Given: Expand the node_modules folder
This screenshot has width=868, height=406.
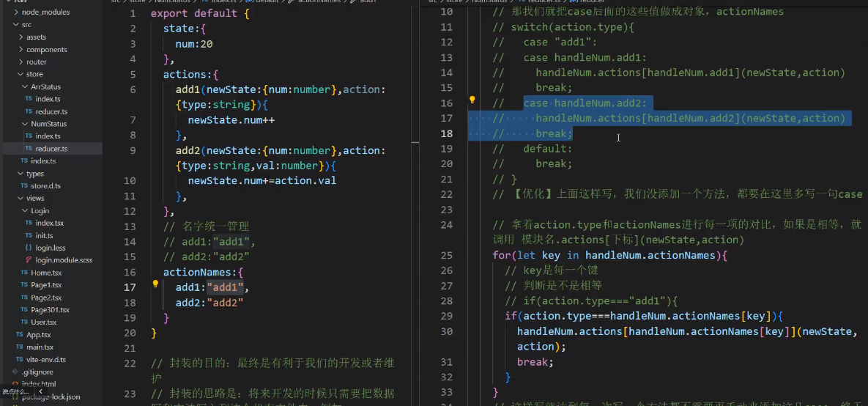Looking at the screenshot, I should pos(15,12).
